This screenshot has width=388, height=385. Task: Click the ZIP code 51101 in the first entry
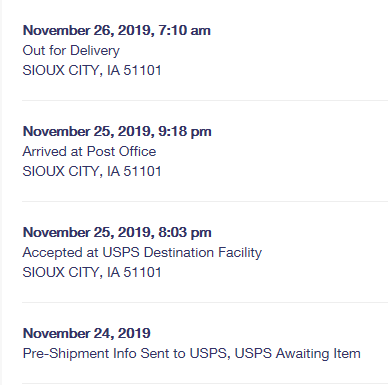[x=142, y=70]
